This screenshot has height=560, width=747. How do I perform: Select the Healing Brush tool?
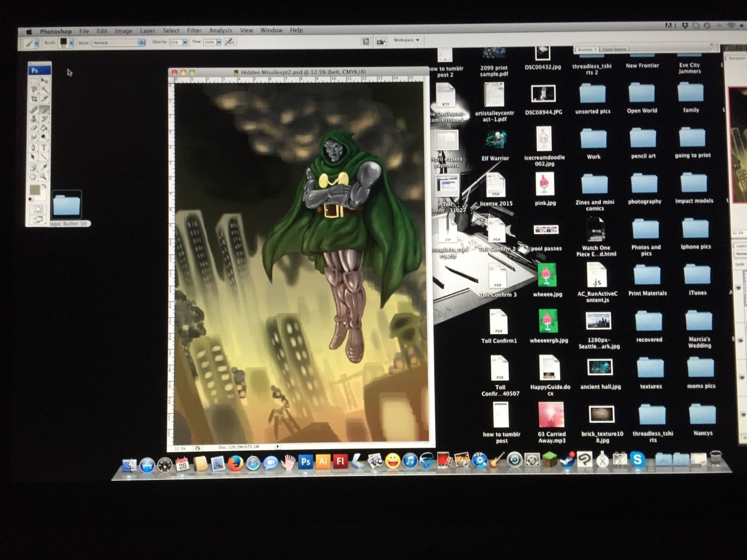[x=34, y=110]
